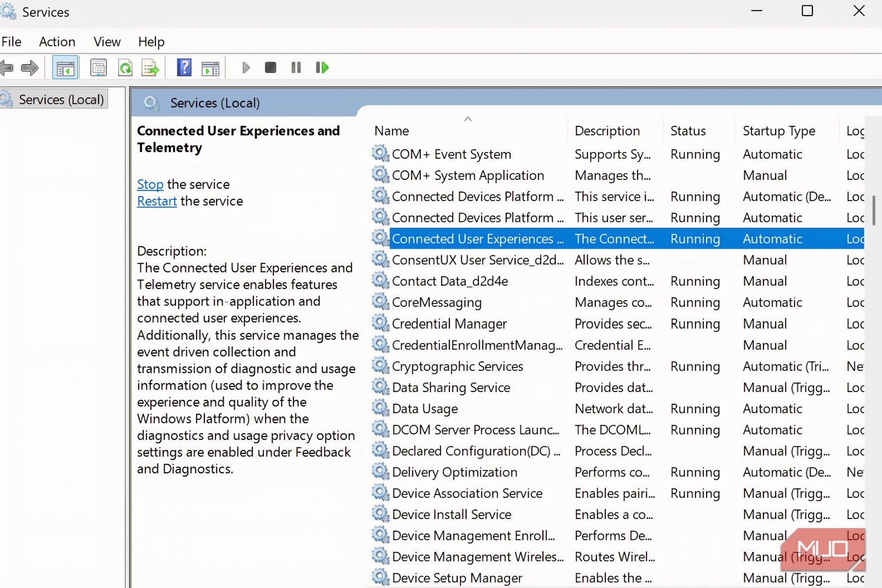The width and height of the screenshot is (882, 588).
Task: Click the Stop Service square icon
Action: point(270,68)
